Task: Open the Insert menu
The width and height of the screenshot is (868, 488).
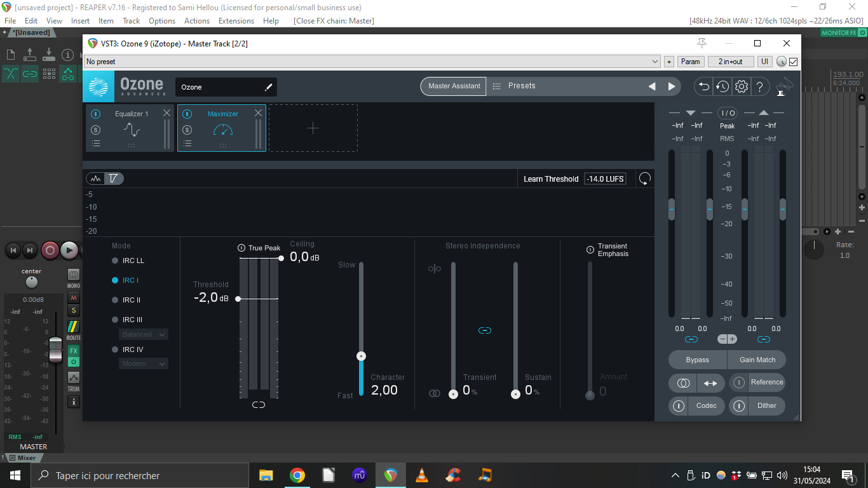Action: point(80,21)
